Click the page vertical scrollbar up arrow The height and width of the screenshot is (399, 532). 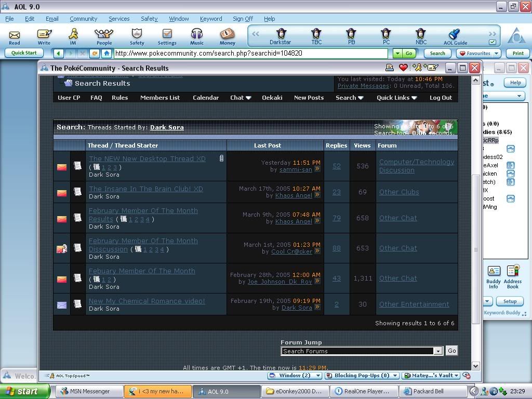(x=476, y=81)
